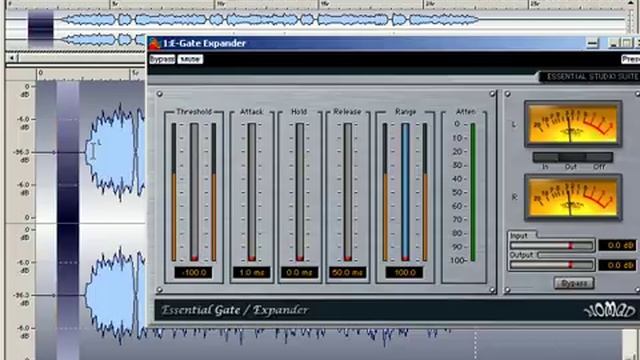The width and height of the screenshot is (640, 360).
Task: Select the Input tab label
Action: (519, 236)
